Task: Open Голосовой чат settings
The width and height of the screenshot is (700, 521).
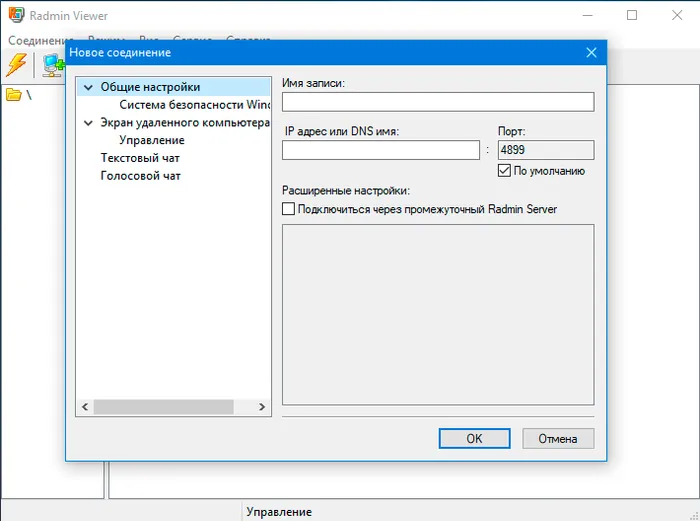Action: point(140,176)
